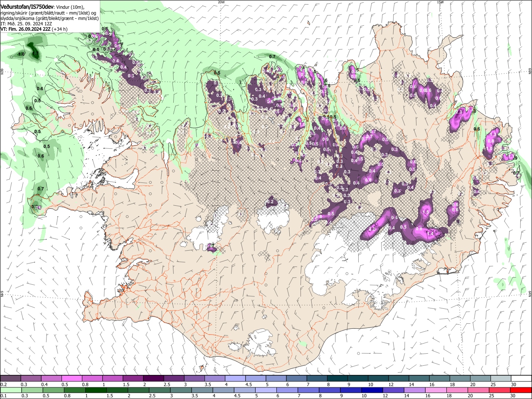Select the 'VT: Fim. 26.09.2024 22Z' line
Screen dimensions: 532x399
25,29
